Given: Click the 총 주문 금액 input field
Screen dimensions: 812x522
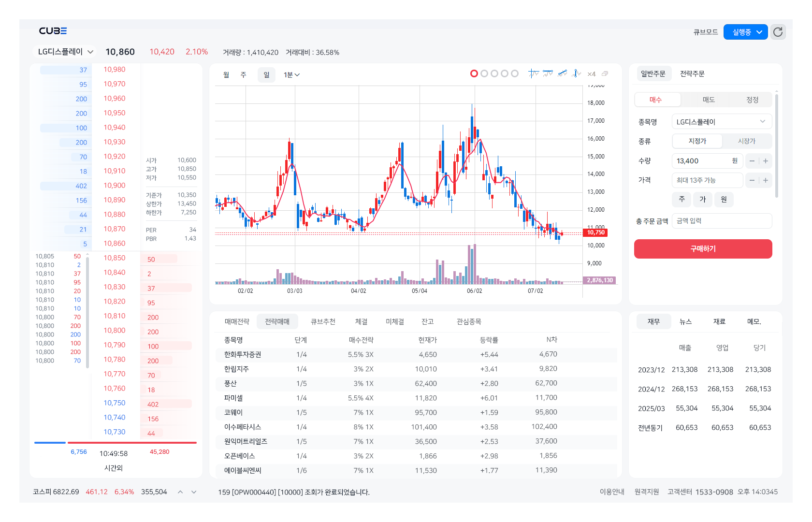Looking at the screenshot, I should tap(722, 221).
